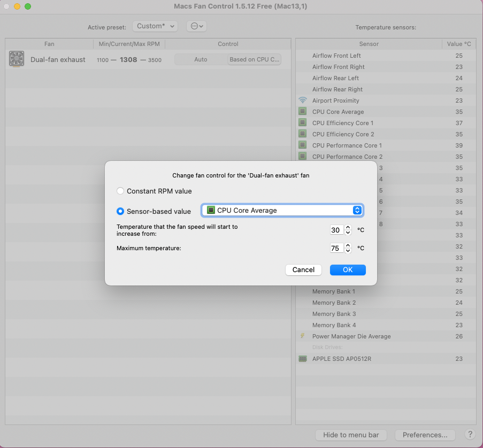Click the Value °C column header
The image size is (483, 448).
(x=459, y=44)
